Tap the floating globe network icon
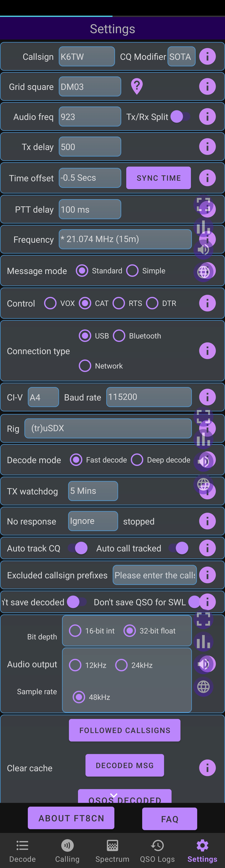225x868 pixels. point(203,271)
